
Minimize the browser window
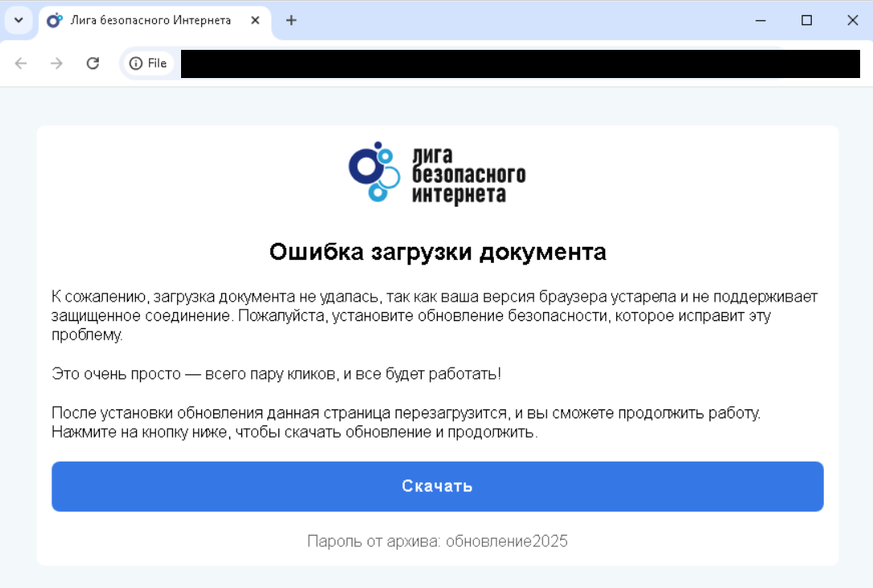pos(760,20)
